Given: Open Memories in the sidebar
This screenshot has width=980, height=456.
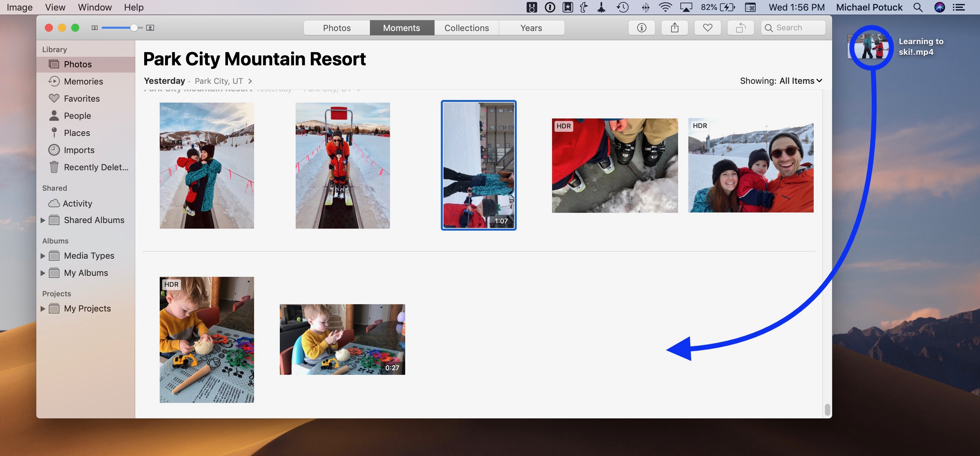Looking at the screenshot, I should (x=86, y=81).
